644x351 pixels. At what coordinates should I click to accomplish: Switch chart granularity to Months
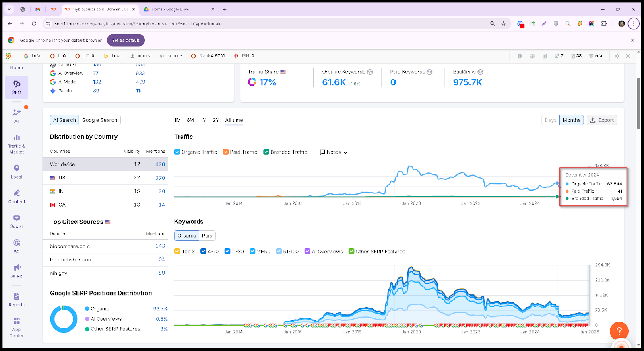pos(572,120)
